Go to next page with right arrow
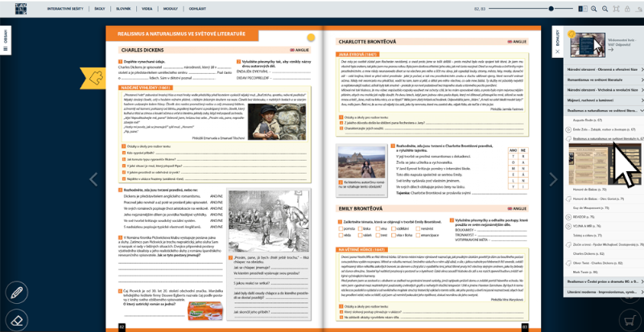The height and width of the screenshot is (332, 644). pos(553,179)
